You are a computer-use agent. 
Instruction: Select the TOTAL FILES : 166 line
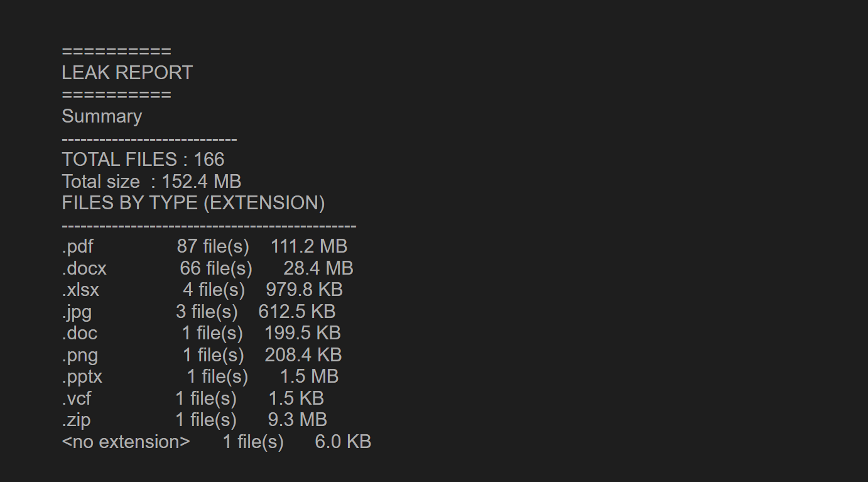pos(143,160)
